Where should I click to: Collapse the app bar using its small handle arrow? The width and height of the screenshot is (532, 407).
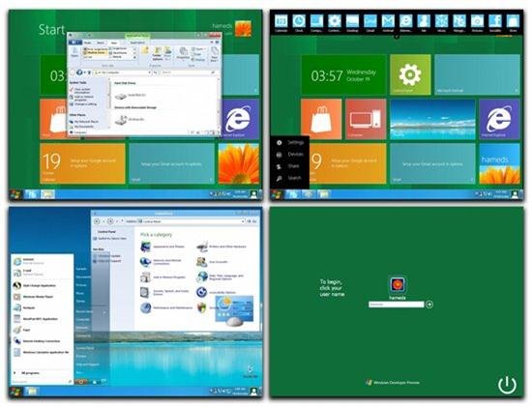[x=397, y=37]
